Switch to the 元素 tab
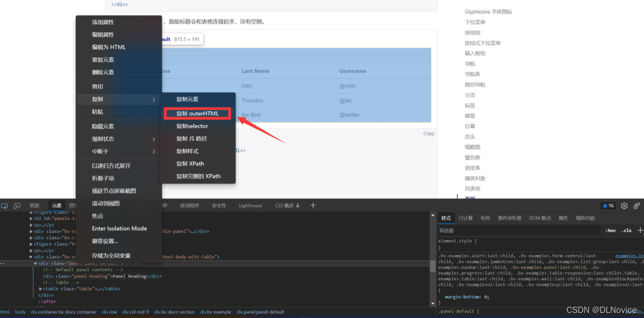This screenshot has height=318, width=644. click(57, 206)
